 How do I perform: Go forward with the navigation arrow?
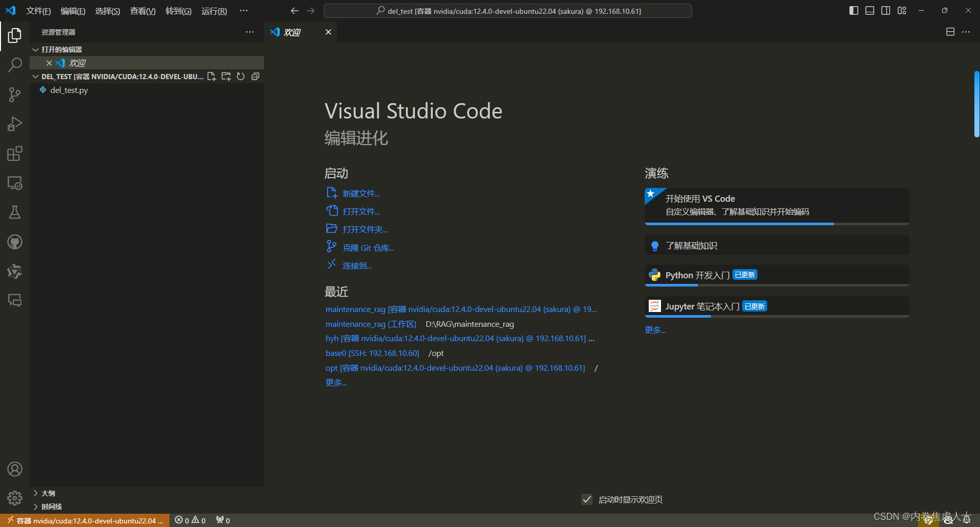(x=310, y=11)
